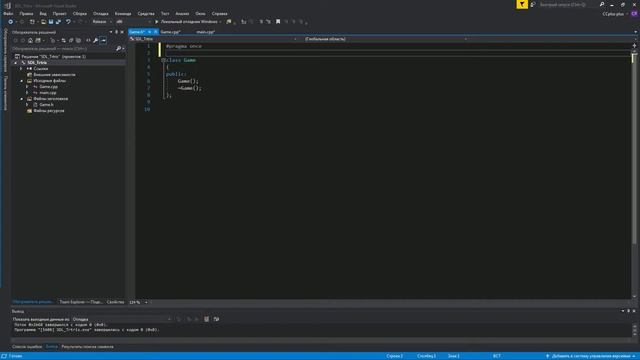Open the x86 platform dropdown

pos(133,22)
